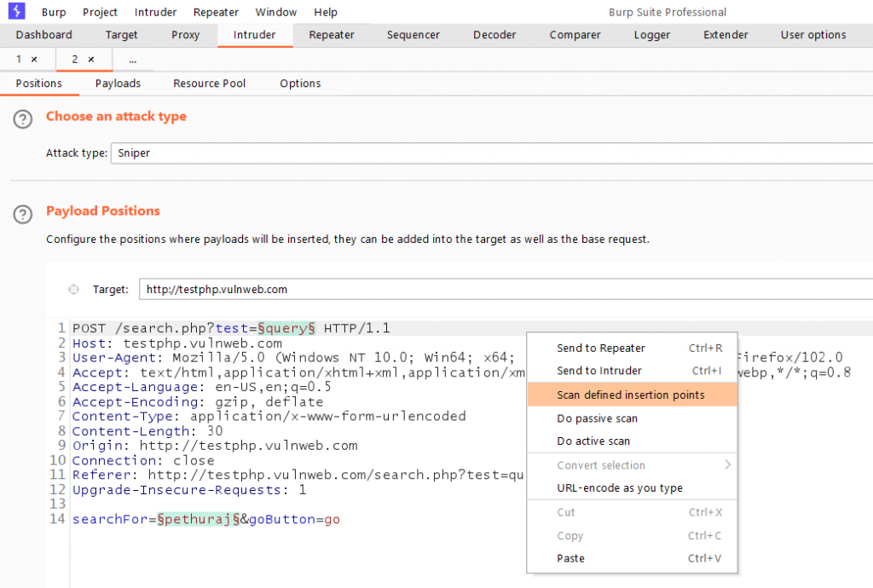Close Intruder attack tab 1
The height and width of the screenshot is (588, 873).
(x=34, y=60)
